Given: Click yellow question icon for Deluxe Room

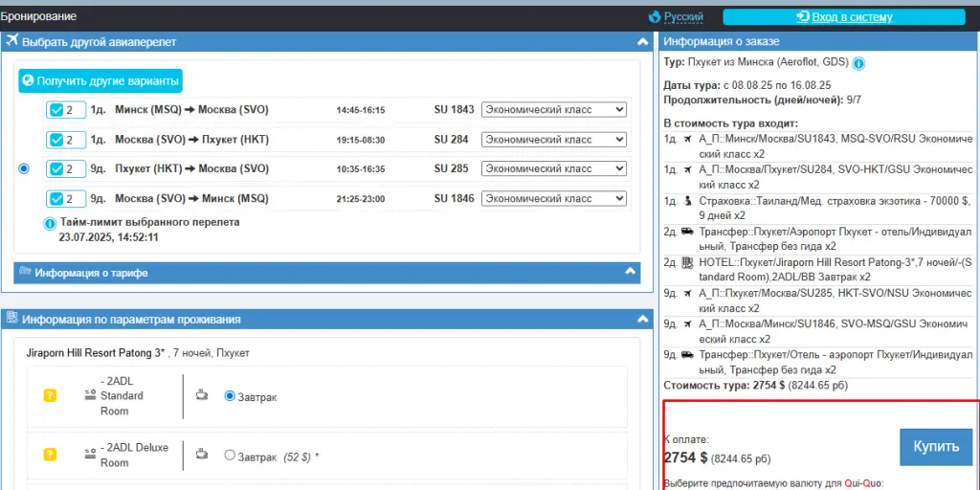Looking at the screenshot, I should pyautogui.click(x=51, y=455).
